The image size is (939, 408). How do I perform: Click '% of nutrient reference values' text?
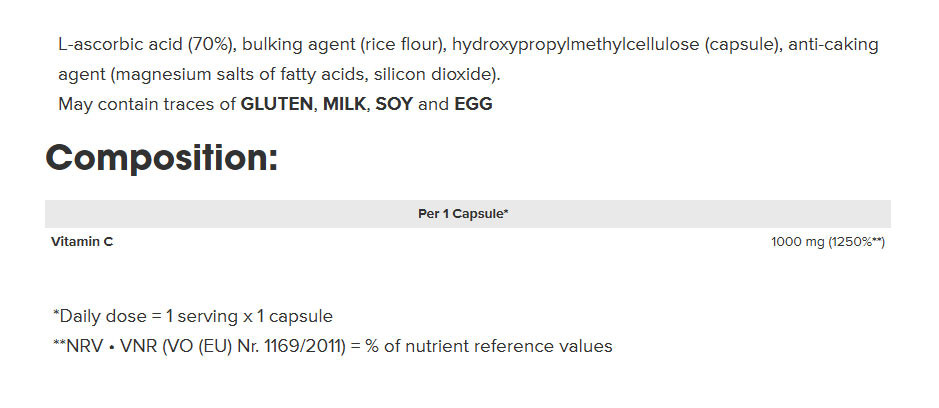(x=489, y=346)
